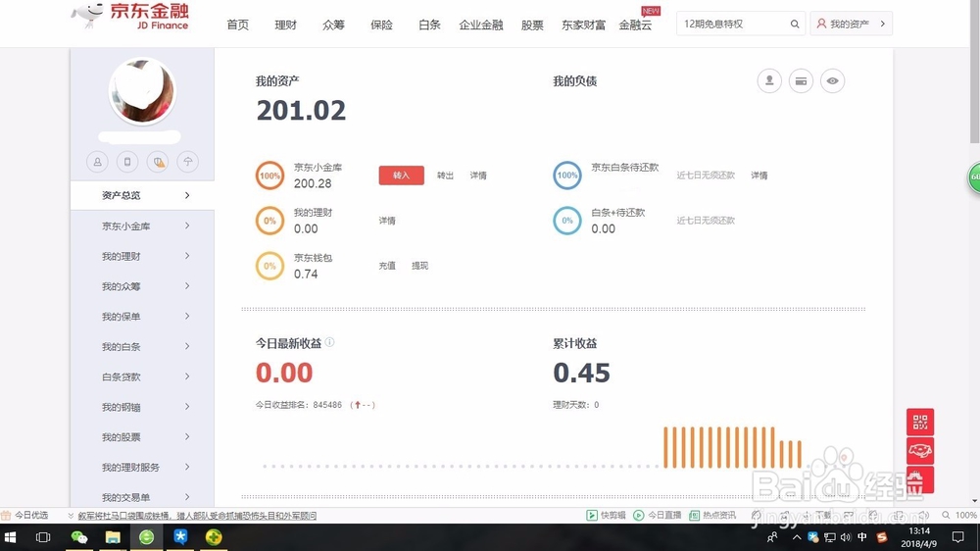Click the red 转入 button
Screen dimensions: 980x551
401,175
